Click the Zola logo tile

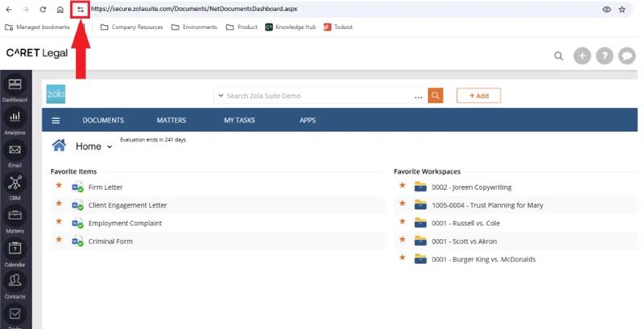pyautogui.click(x=56, y=94)
